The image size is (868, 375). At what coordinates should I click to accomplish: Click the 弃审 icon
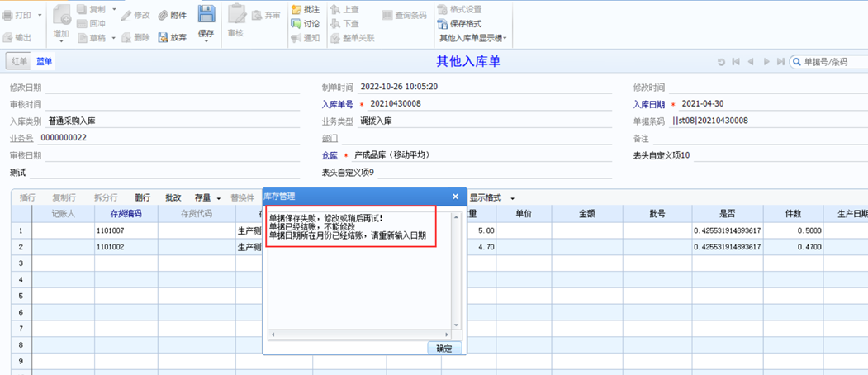tap(256, 16)
